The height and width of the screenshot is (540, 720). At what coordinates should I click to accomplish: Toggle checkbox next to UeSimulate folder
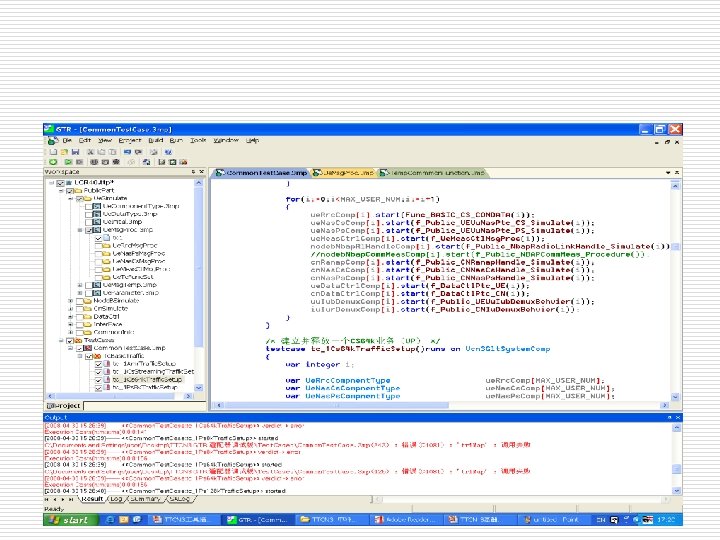79,198
